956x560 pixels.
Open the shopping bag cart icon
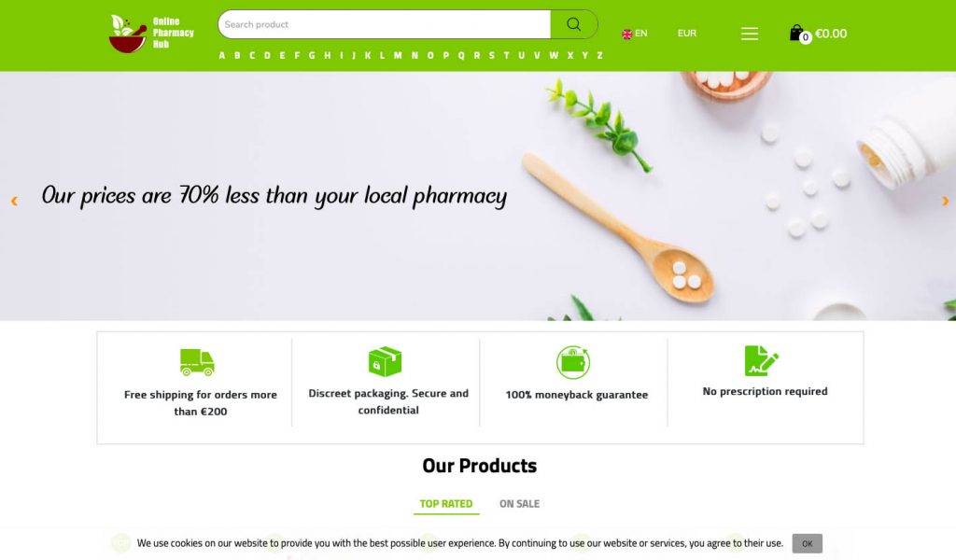tap(797, 33)
